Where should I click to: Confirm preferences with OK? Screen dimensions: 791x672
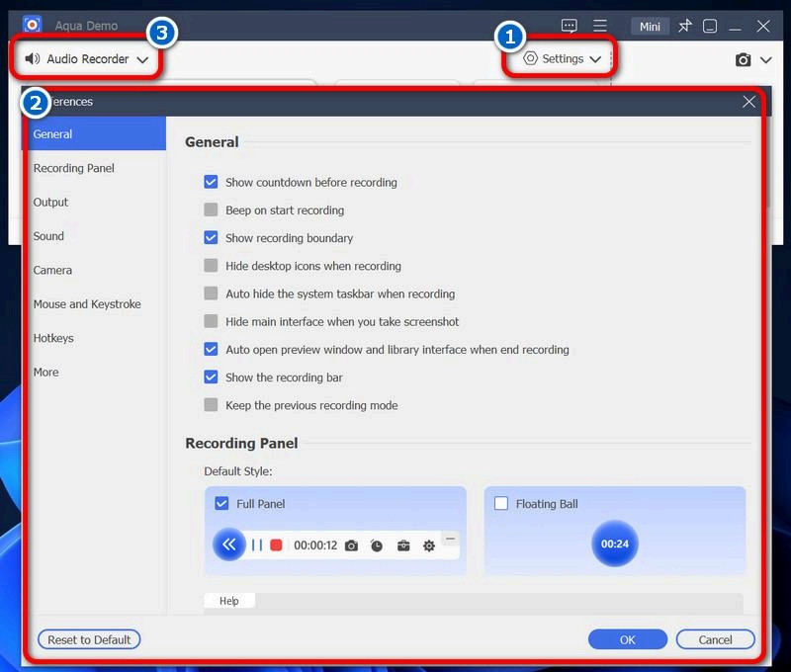coord(628,639)
